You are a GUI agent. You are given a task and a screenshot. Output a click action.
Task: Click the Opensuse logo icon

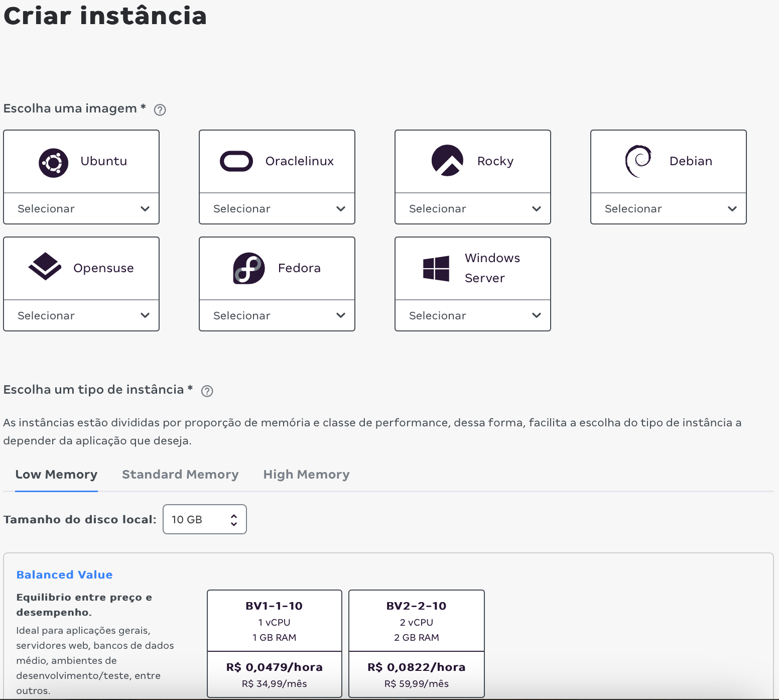(x=45, y=266)
